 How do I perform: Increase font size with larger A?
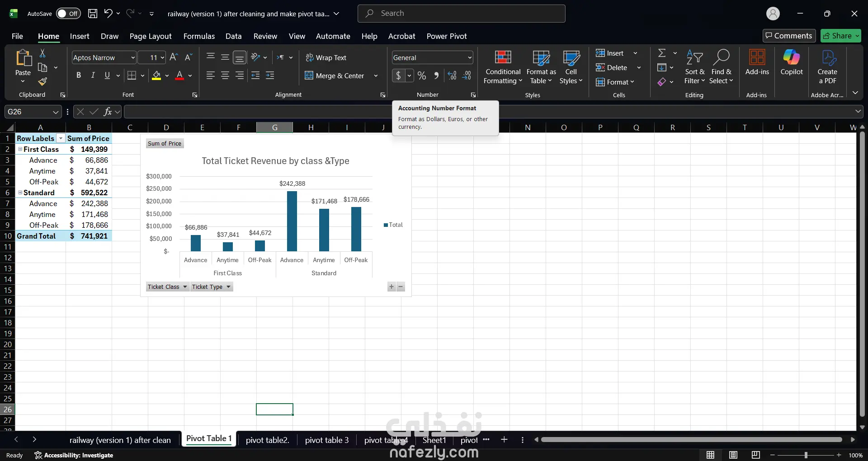pyautogui.click(x=174, y=57)
